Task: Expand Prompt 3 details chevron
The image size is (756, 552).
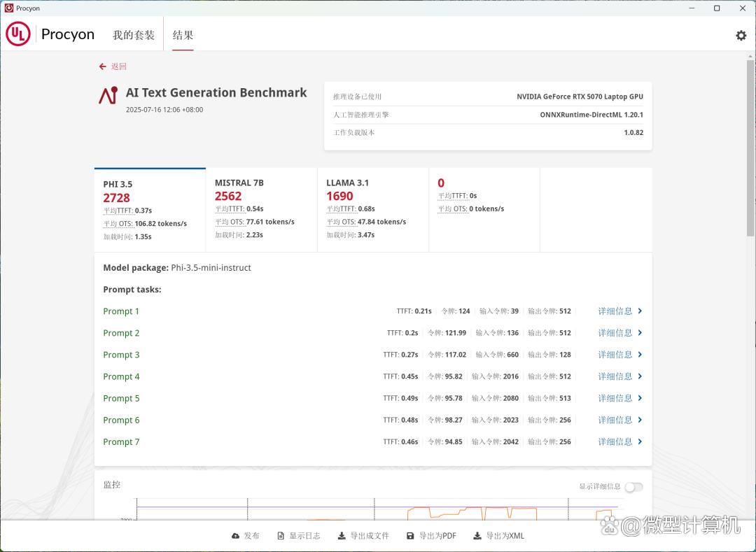Action: [640, 354]
